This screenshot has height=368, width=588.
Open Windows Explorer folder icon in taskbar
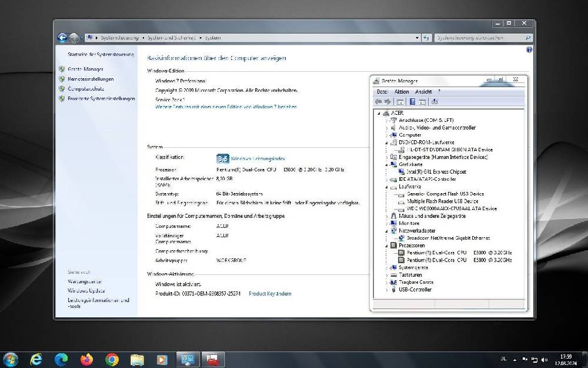[137, 359]
